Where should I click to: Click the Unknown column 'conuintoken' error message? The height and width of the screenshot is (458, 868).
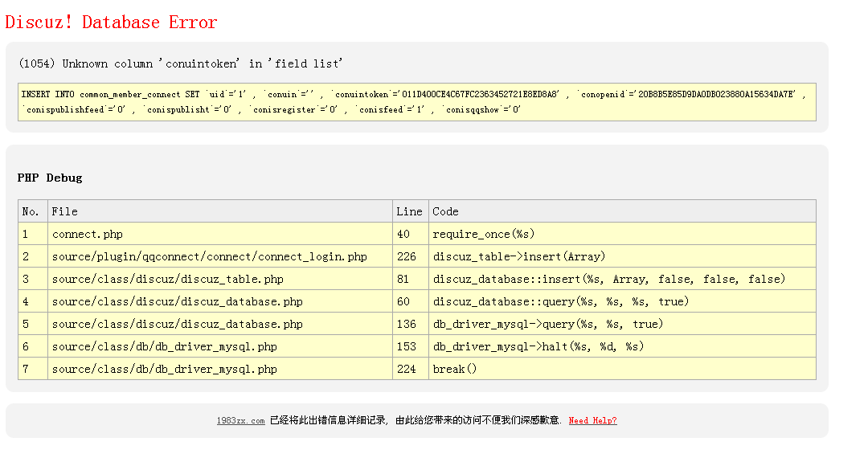(x=180, y=63)
